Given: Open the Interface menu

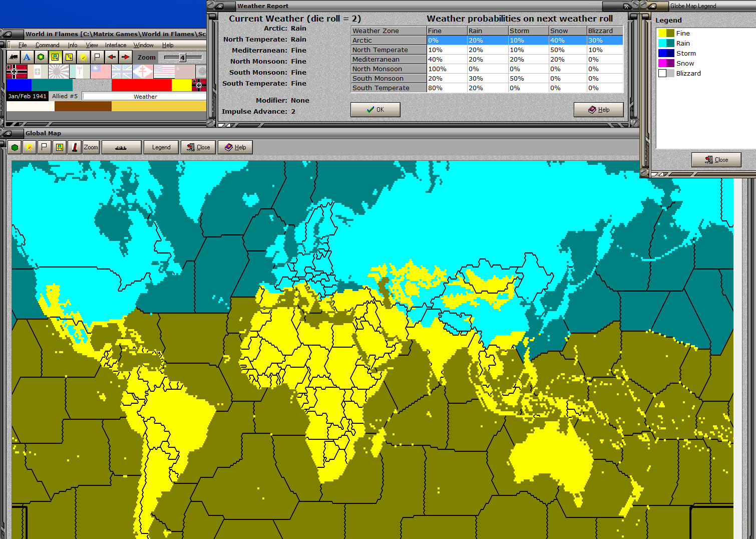Looking at the screenshot, I should (x=116, y=45).
